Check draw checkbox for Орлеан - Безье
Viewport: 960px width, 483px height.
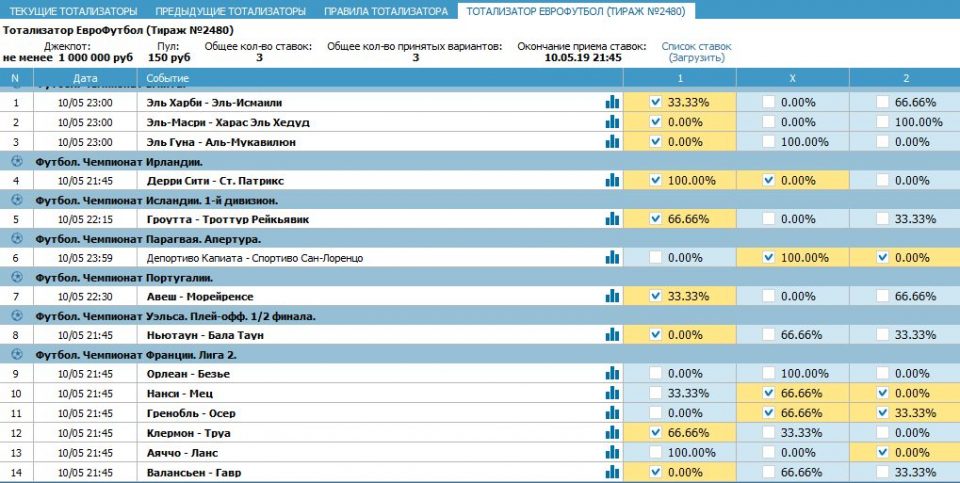tap(768, 374)
